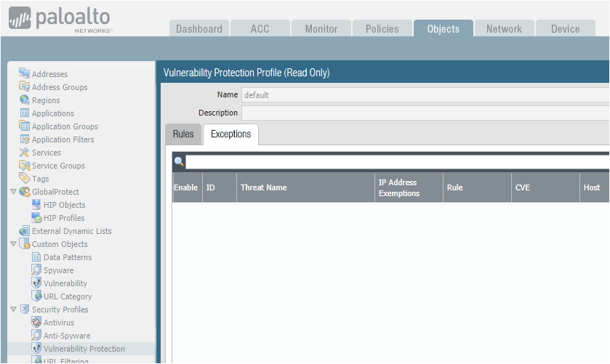
Task: Switch to the Device tab
Action: tap(565, 28)
